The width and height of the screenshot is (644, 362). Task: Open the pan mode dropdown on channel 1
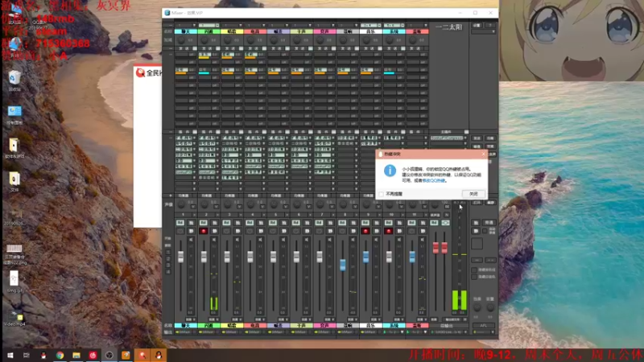[192, 207]
